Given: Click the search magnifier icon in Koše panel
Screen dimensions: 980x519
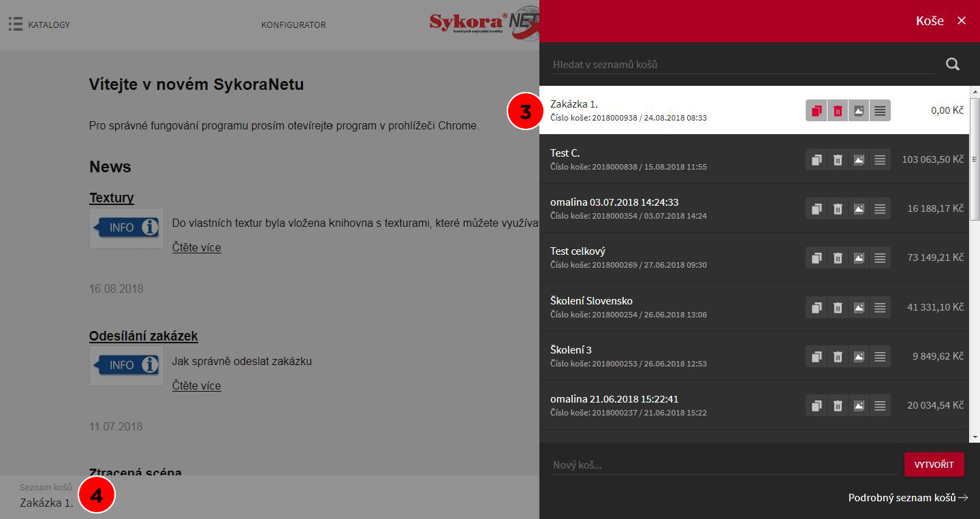Looking at the screenshot, I should [x=953, y=65].
